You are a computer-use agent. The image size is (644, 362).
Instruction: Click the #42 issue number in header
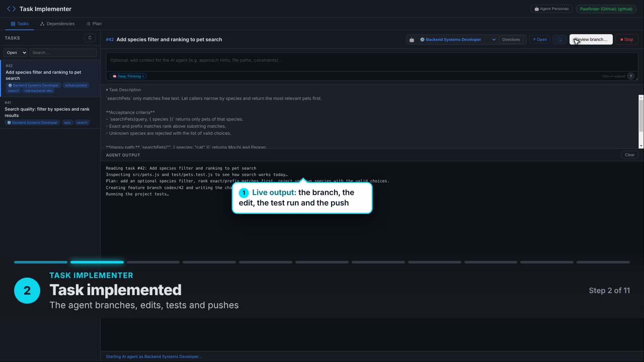(110, 40)
